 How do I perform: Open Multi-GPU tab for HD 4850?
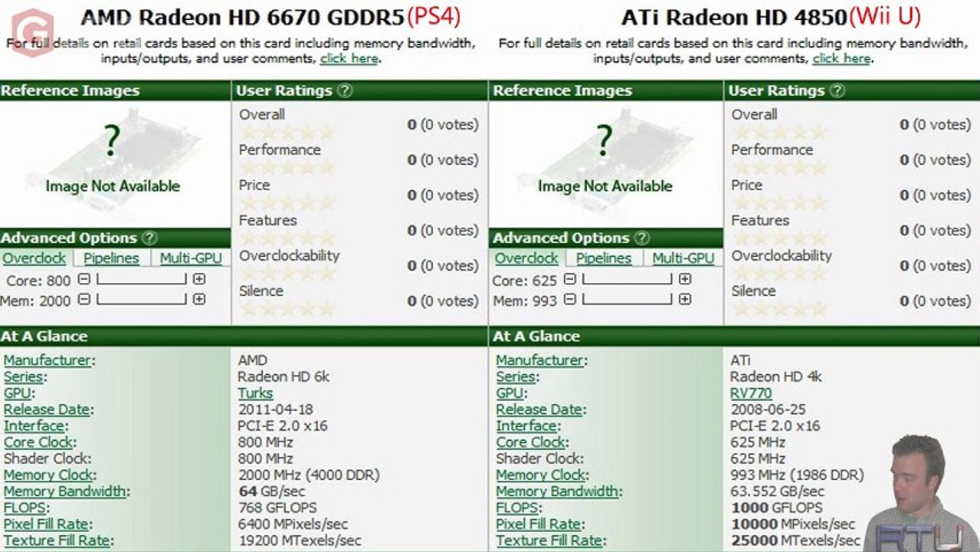(x=683, y=258)
